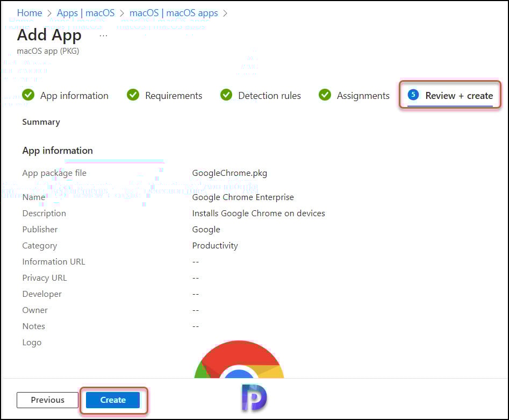Click the Summary heading
This screenshot has width=509, height=420.
[41, 122]
